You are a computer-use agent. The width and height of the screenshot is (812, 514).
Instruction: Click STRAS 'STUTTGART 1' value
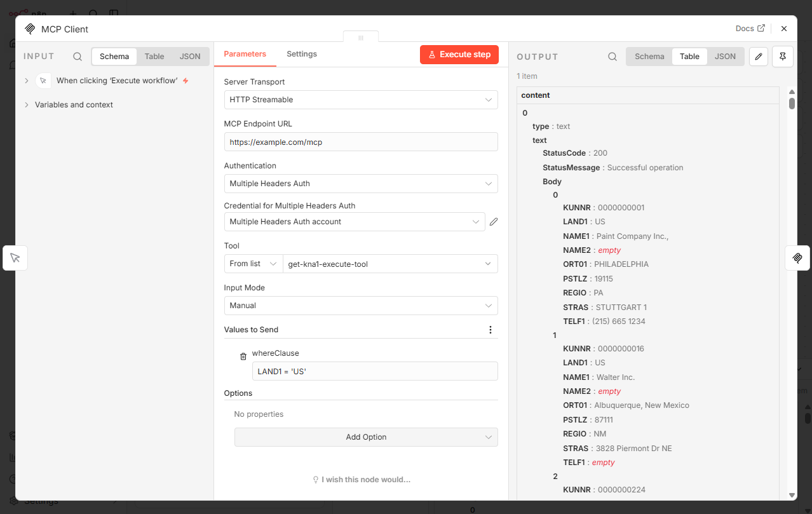(x=621, y=308)
